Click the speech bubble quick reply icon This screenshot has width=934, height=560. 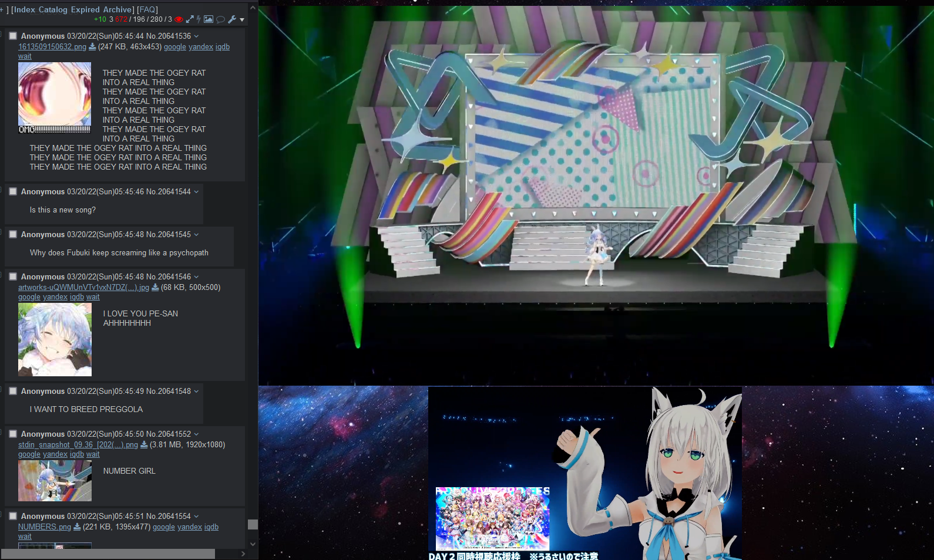221,19
